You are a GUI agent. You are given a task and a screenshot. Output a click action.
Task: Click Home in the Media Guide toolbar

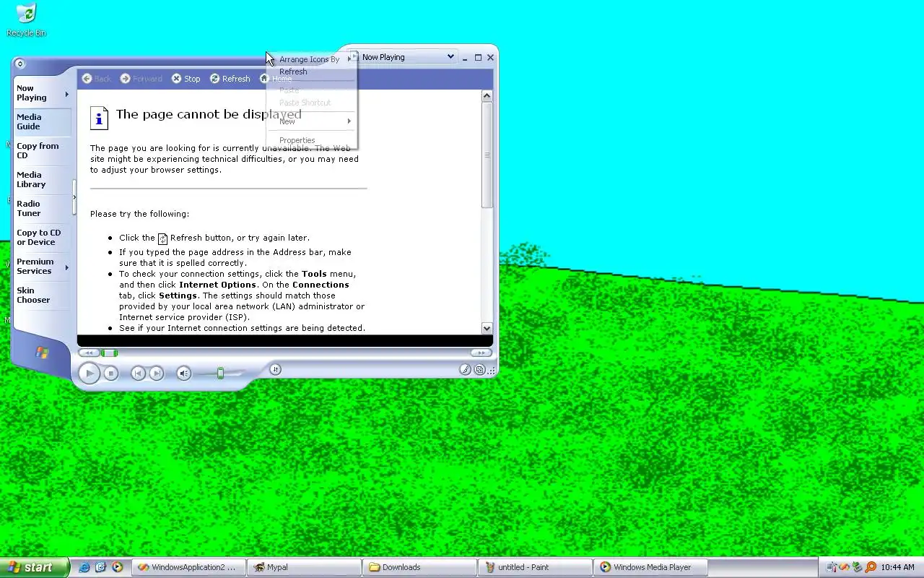[276, 79]
